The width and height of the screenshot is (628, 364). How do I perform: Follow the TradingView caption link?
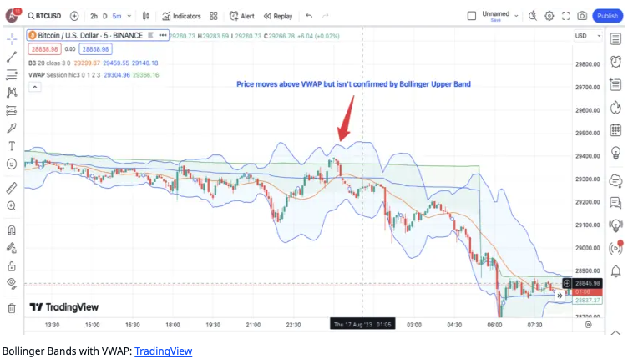click(164, 351)
